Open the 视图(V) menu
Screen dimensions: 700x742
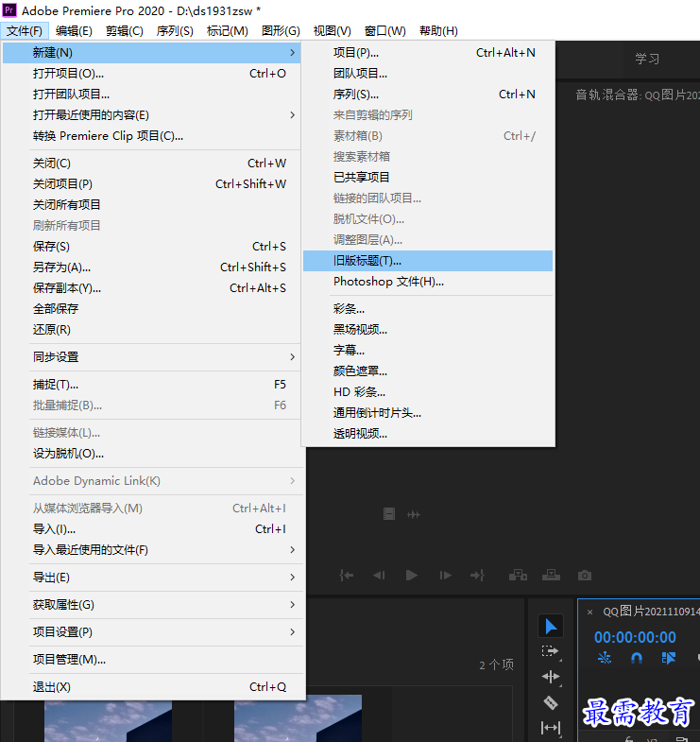332,31
